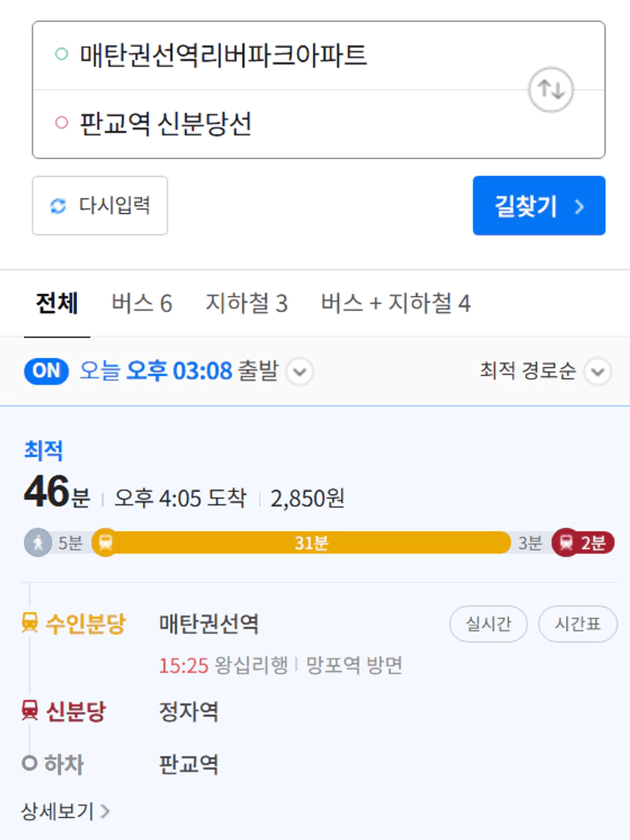
Task: Click the yellow 수인분당 train icon on the route bar
Action: [x=106, y=543]
